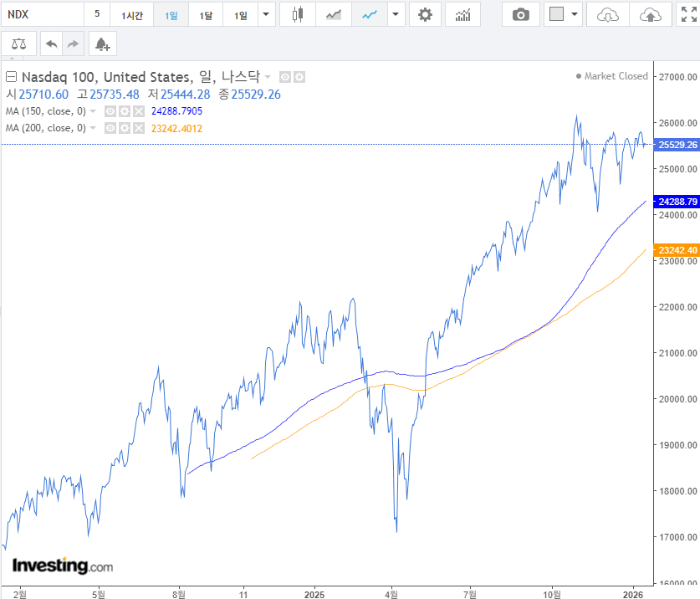
Task: Collapse the Nasdaq 100 legend
Action: pyautogui.click(x=11, y=77)
